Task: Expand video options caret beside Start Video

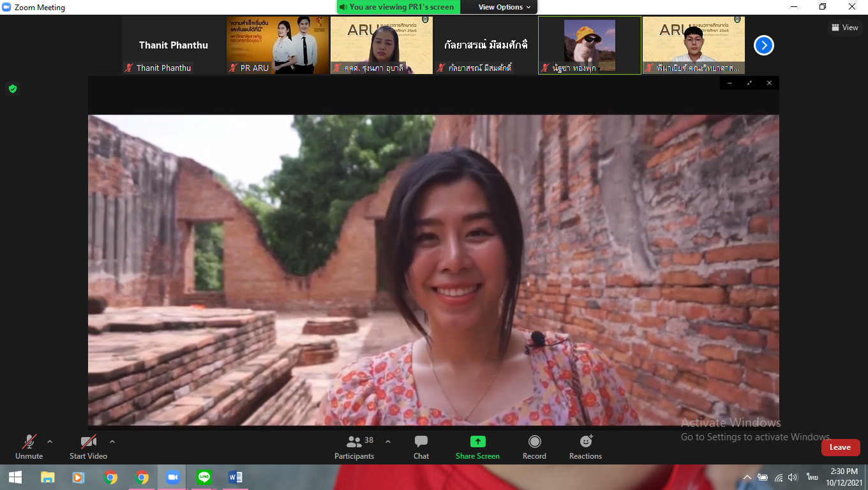Action: click(112, 442)
